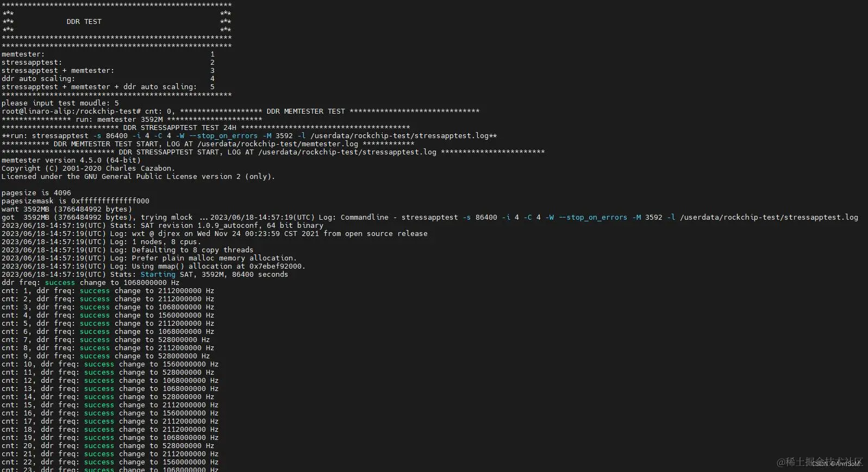Click the "want 3592MB (3766484992 bytes)" line
This screenshot has width=868, height=472.
point(67,209)
